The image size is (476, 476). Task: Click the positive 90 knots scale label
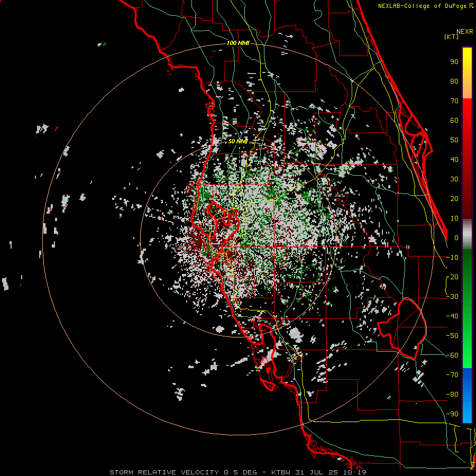point(454,62)
